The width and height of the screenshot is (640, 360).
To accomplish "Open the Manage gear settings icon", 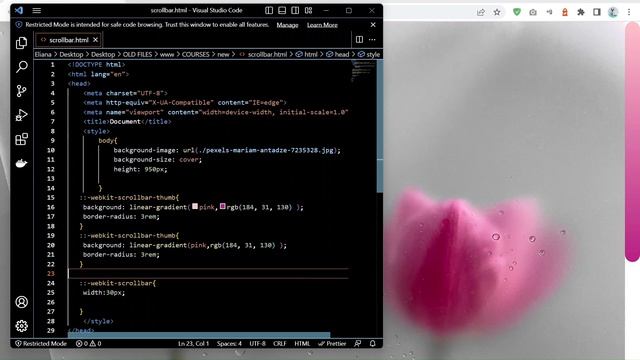I will (22, 326).
